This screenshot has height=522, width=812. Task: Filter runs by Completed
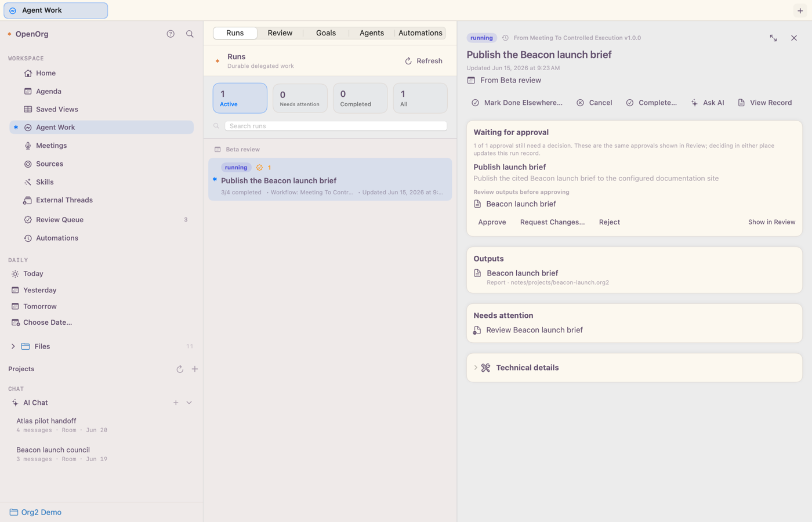(360, 98)
